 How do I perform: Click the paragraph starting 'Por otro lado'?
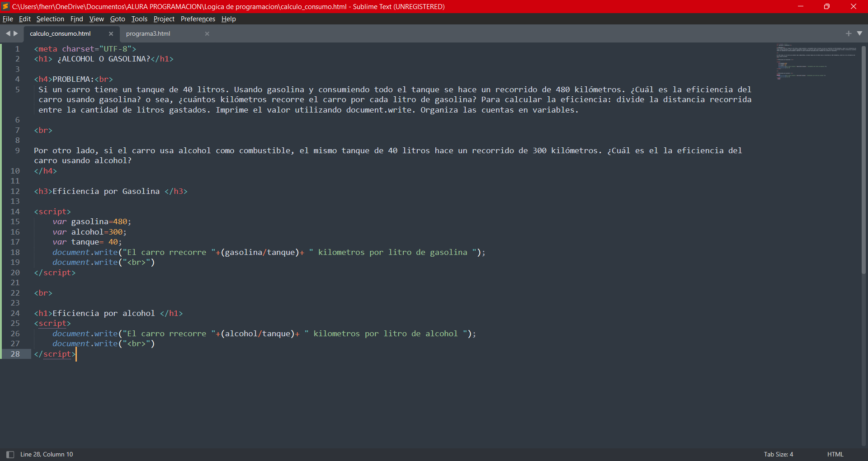pyautogui.click(x=388, y=155)
